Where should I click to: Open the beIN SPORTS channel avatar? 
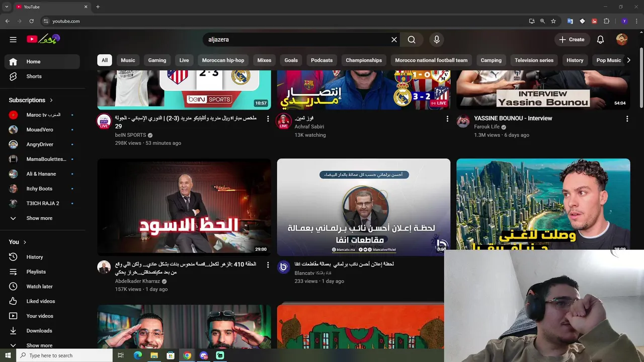(x=104, y=121)
